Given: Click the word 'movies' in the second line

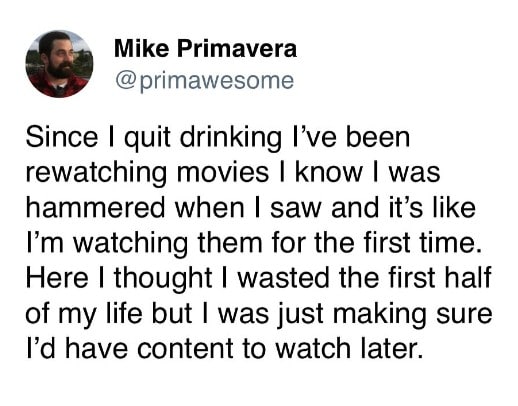Looking at the screenshot, I should (x=223, y=173).
